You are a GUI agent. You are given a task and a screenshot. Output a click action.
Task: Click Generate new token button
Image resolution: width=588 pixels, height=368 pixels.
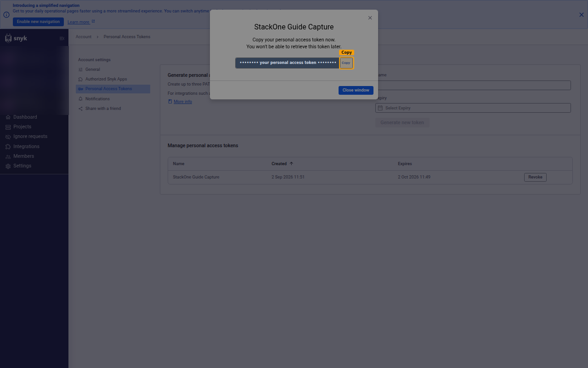click(402, 122)
